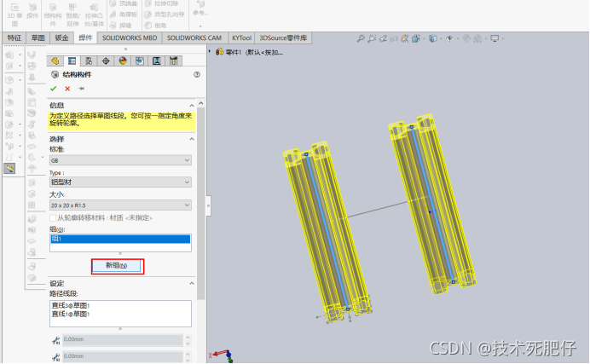This screenshot has width=590, height=364.
Task: Open the 特征 ribbon tab
Action: [x=14, y=38]
